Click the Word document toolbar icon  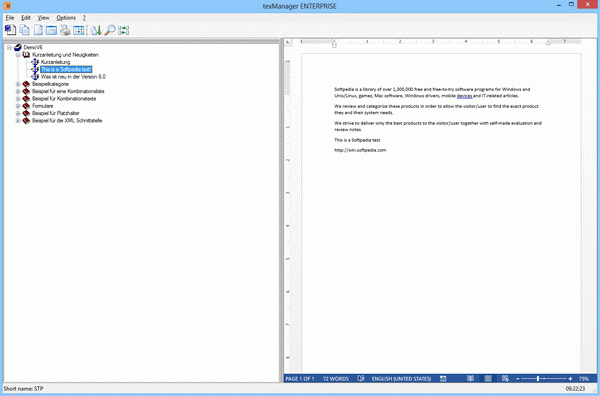(x=10, y=30)
